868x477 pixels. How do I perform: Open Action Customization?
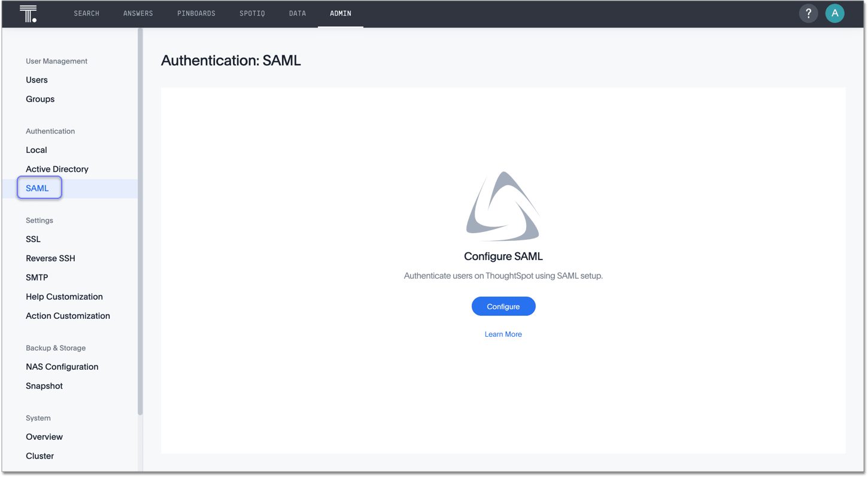pyautogui.click(x=68, y=316)
